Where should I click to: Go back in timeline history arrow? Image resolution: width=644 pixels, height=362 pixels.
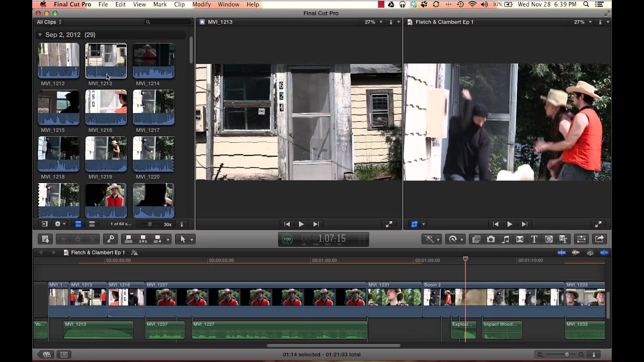[41, 252]
